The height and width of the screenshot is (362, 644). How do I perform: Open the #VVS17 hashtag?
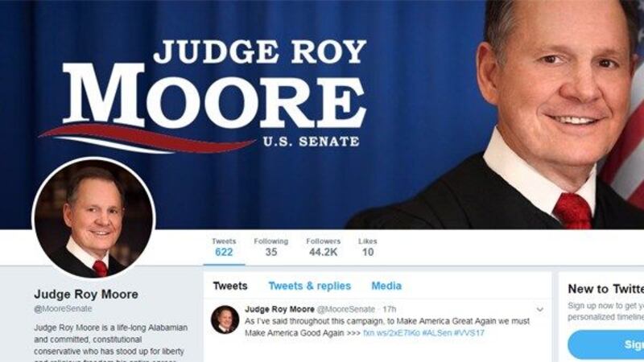tap(469, 333)
